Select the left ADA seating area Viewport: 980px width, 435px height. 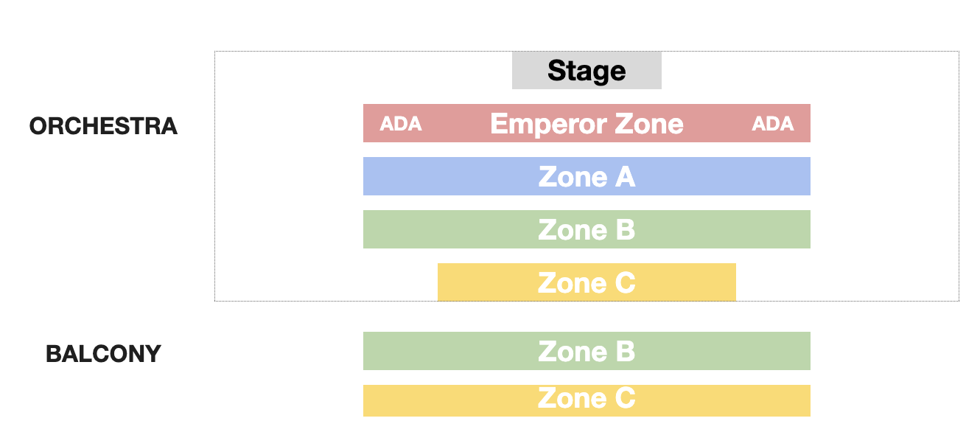click(401, 124)
